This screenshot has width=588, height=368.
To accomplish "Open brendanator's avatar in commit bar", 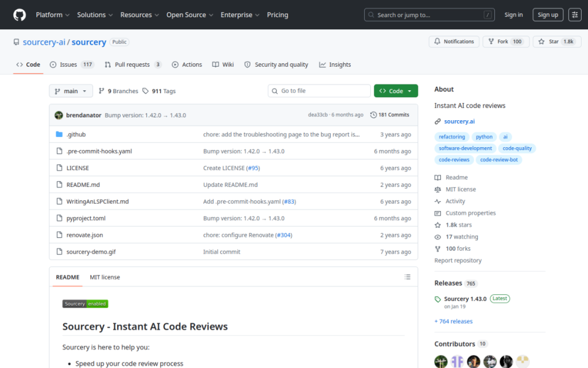I will tap(59, 115).
